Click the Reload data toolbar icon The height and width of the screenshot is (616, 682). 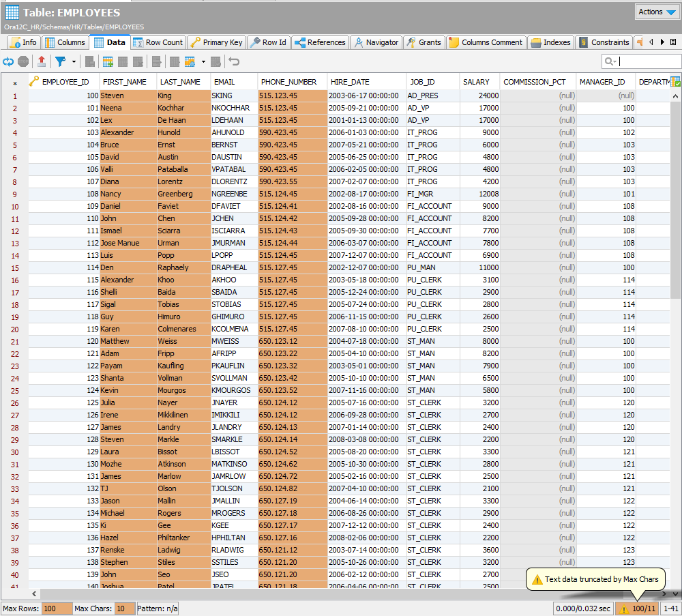[8, 62]
